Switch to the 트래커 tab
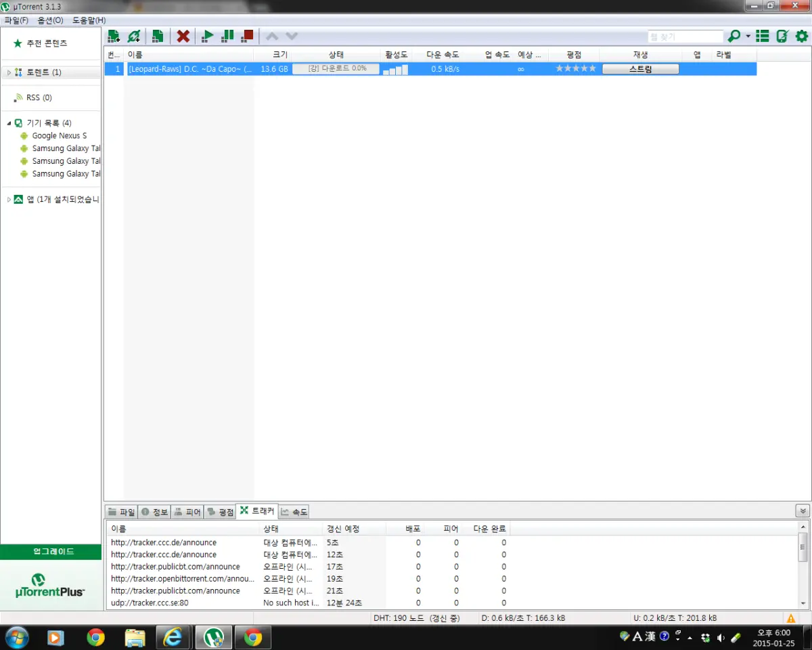The image size is (812, 650). [257, 511]
